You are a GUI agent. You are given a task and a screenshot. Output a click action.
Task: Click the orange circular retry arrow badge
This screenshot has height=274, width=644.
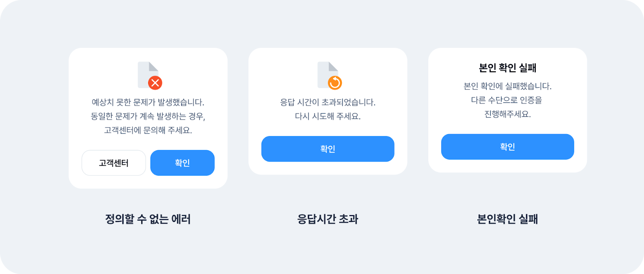pyautogui.click(x=335, y=83)
